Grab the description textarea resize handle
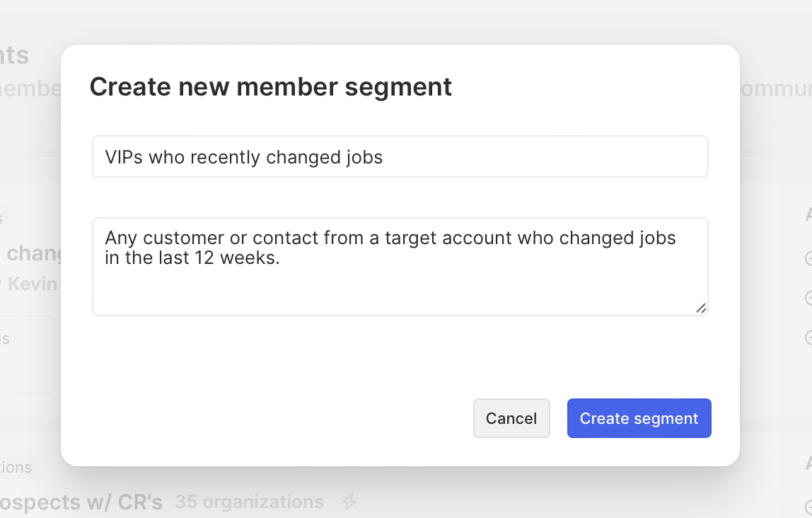The image size is (812, 518). [701, 308]
